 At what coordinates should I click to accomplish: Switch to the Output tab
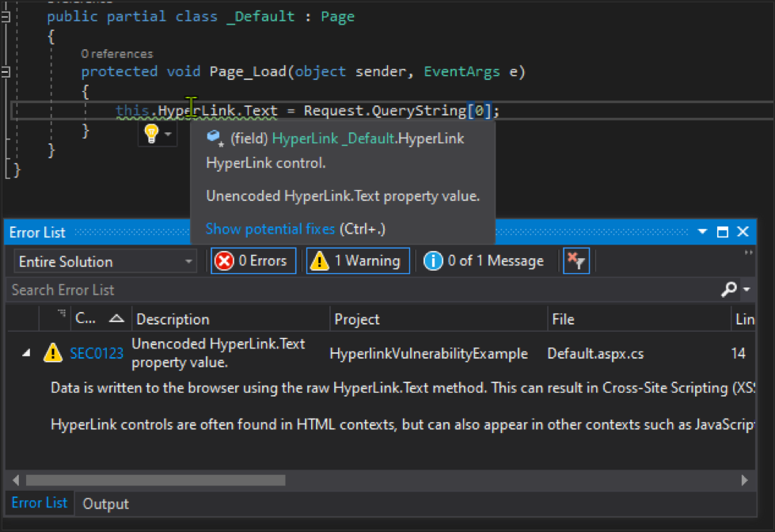click(x=105, y=503)
